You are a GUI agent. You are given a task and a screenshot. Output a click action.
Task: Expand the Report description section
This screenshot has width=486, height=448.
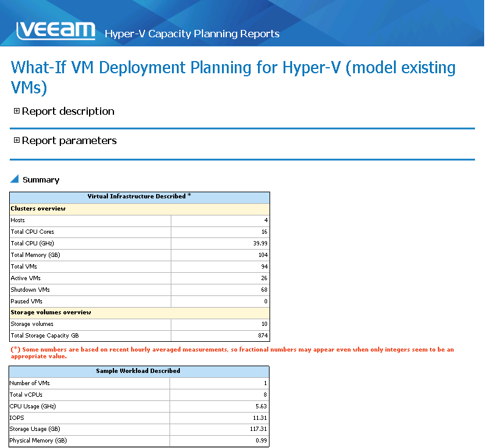[16, 111]
